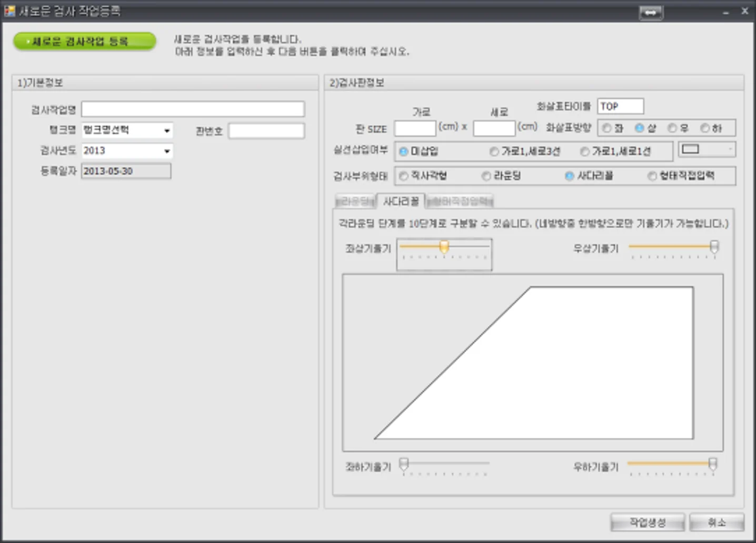Click the trapezoid shape preview canvas
This screenshot has height=543, width=756.
(533, 363)
